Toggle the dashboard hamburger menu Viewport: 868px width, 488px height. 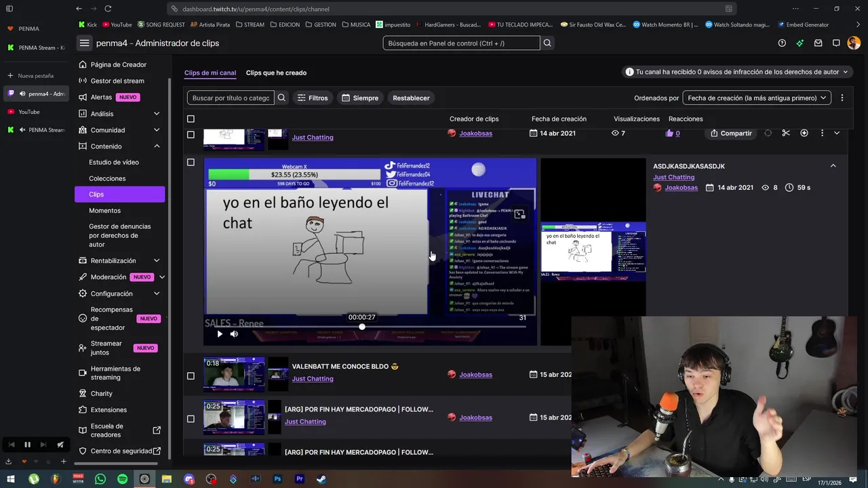(84, 43)
